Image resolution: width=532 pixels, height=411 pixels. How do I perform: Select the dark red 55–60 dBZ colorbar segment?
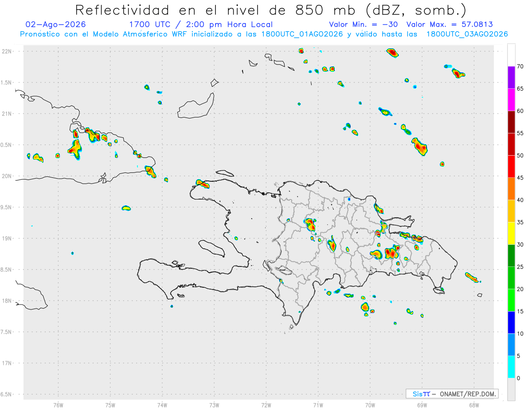click(x=511, y=122)
